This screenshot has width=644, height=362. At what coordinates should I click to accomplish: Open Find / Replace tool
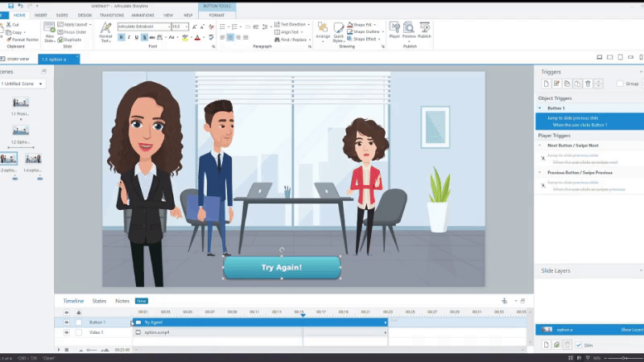point(290,39)
